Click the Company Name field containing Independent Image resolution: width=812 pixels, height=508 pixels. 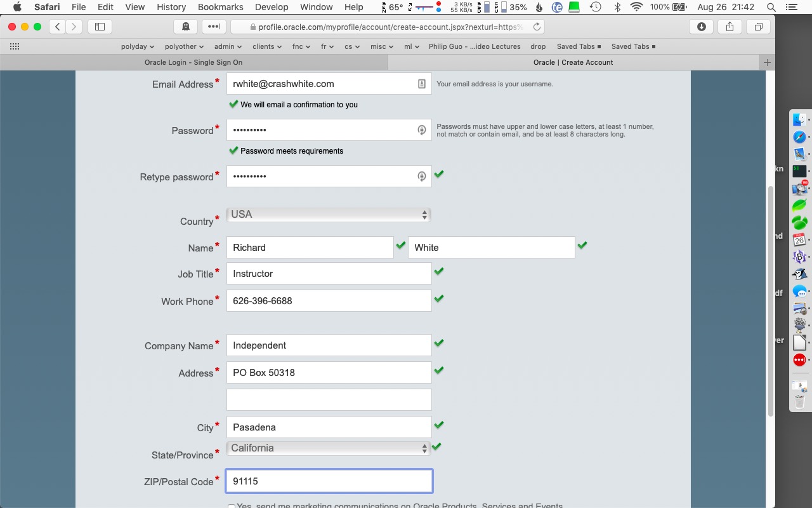click(329, 345)
